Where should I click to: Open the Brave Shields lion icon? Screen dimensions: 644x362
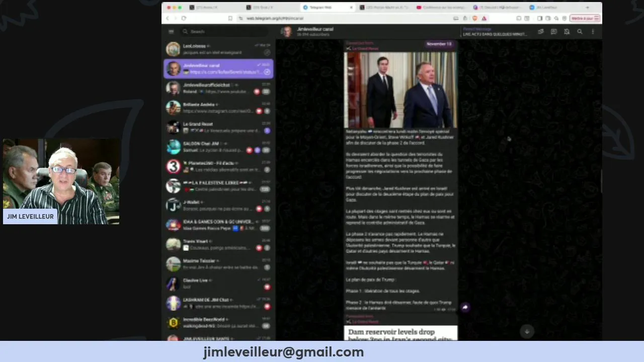tap(474, 18)
